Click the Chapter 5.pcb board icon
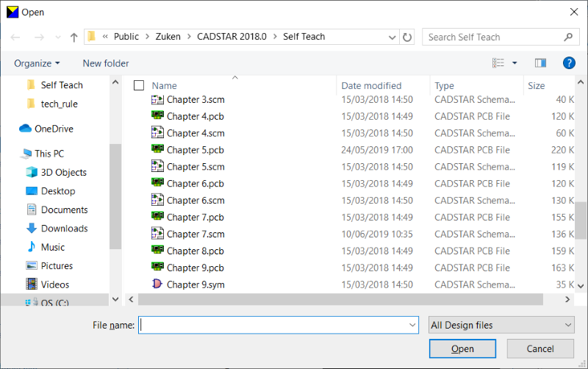 (x=157, y=149)
